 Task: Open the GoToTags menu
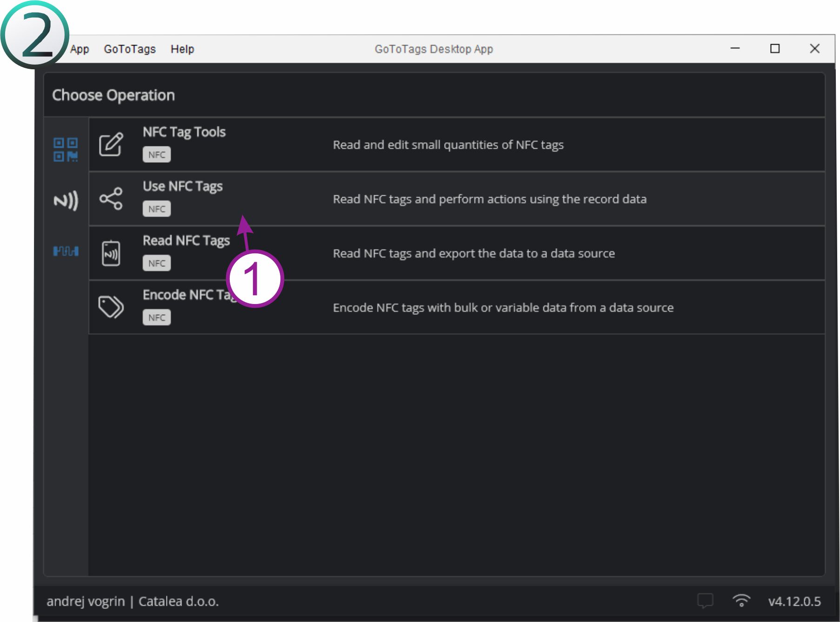click(130, 49)
